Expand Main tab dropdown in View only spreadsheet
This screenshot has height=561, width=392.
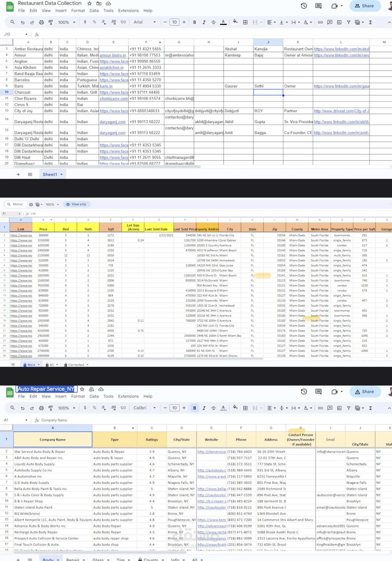(x=39, y=365)
